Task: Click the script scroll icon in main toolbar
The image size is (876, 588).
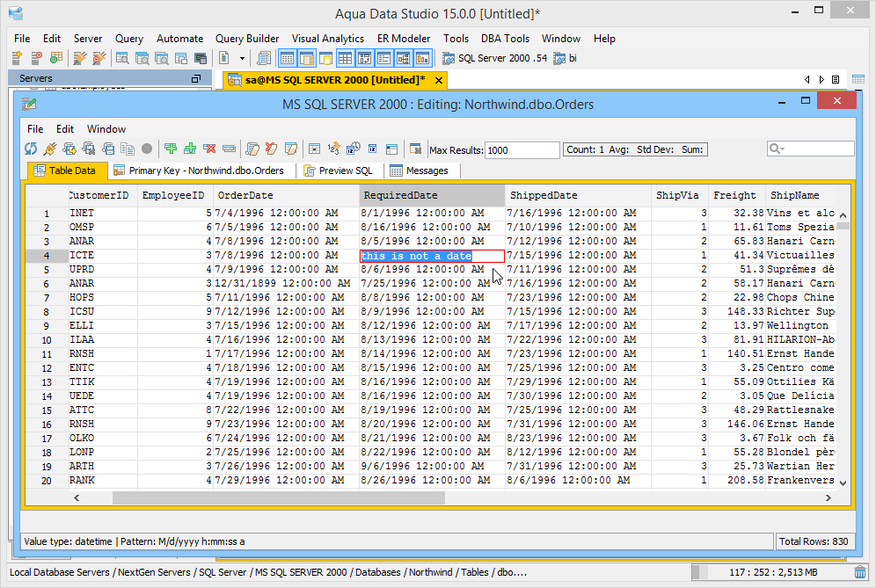Action: (263, 57)
